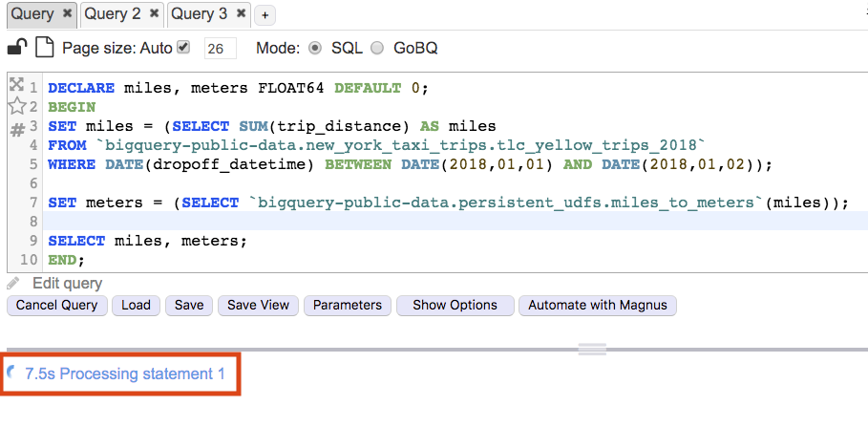Click the expand editor fullscreen icon
The image size is (868, 427).
pos(16,86)
